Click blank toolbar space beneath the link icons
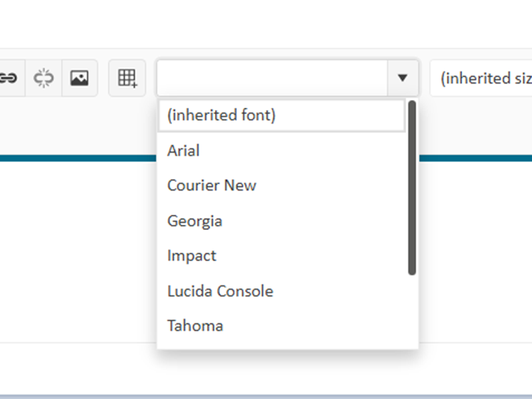 tap(78, 126)
